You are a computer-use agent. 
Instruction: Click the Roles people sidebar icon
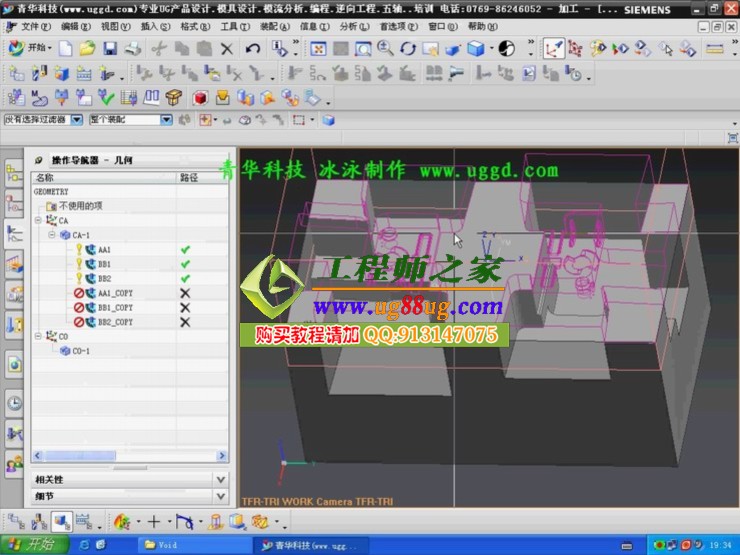click(x=14, y=464)
